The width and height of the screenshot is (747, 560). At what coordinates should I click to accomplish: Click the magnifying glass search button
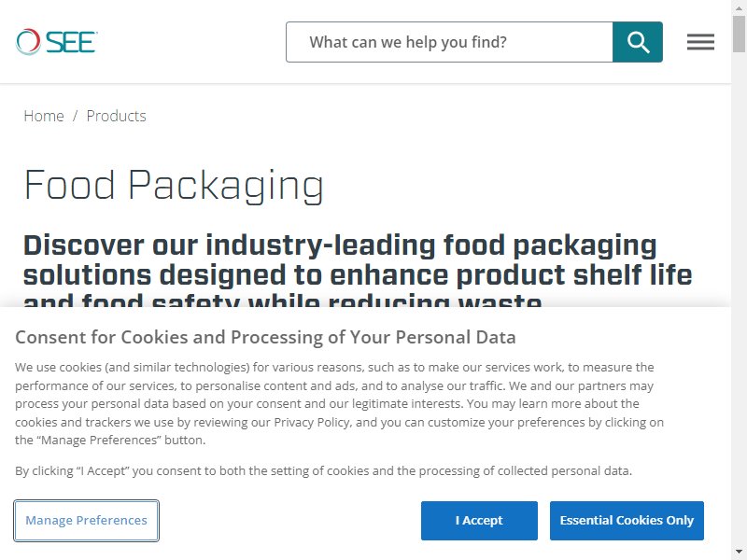[x=638, y=42]
